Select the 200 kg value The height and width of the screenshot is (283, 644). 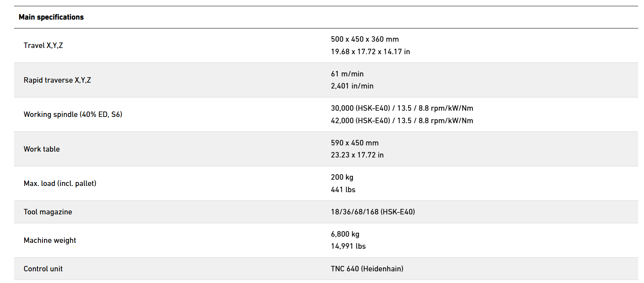(x=342, y=177)
